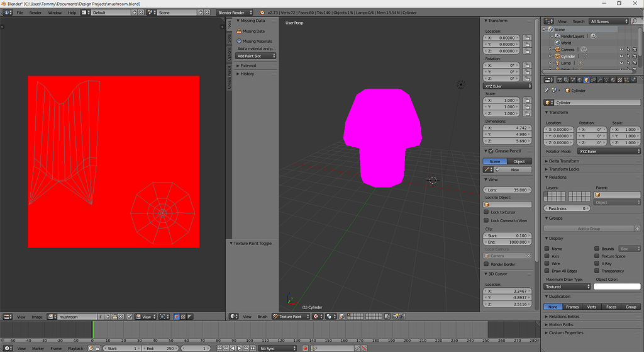Open the XYZ Euler rotation dropdown in viewport panel
The width and height of the screenshot is (644, 352).
tap(508, 86)
